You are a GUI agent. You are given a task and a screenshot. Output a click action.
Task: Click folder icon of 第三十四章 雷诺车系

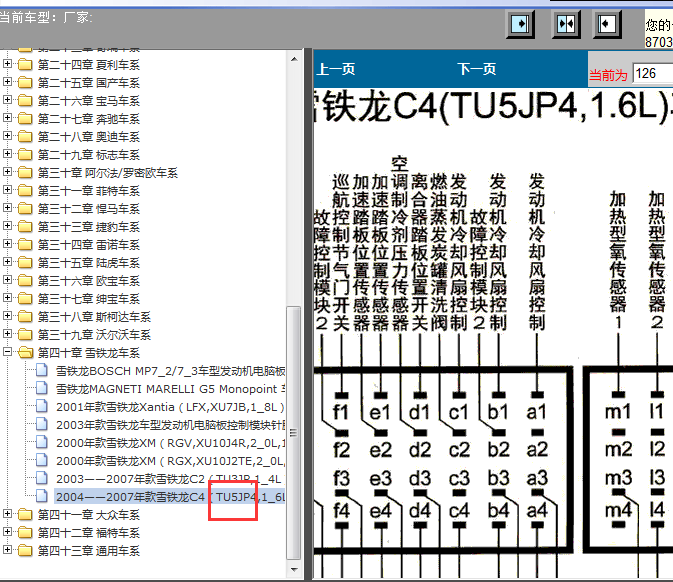(25, 245)
